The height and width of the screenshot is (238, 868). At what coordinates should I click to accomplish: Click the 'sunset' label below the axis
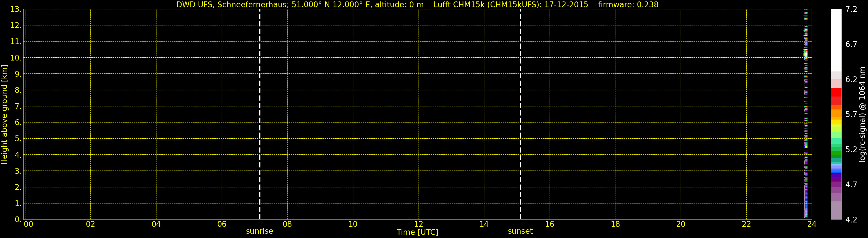[x=520, y=231]
